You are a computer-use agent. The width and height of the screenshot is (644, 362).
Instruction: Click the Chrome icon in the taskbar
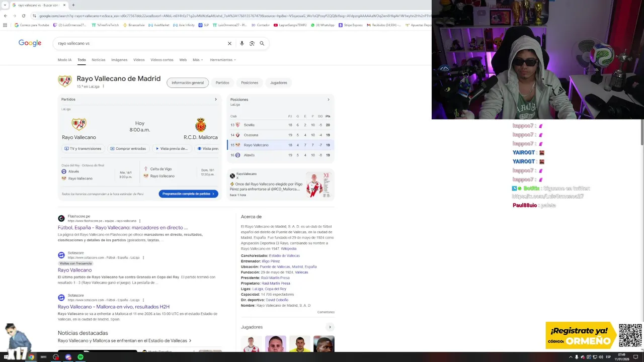(31, 357)
